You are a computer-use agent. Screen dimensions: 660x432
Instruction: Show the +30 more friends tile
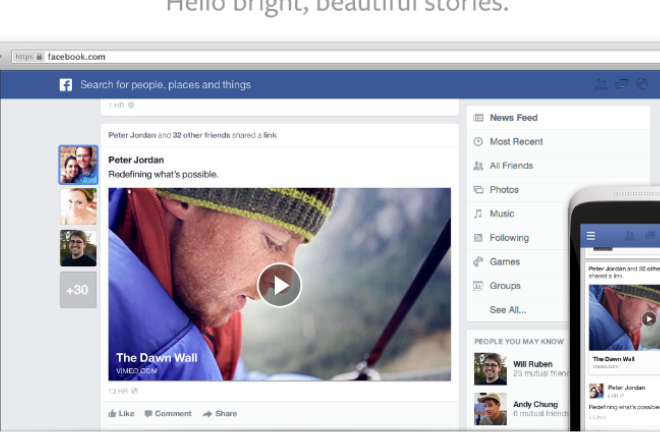tap(78, 290)
